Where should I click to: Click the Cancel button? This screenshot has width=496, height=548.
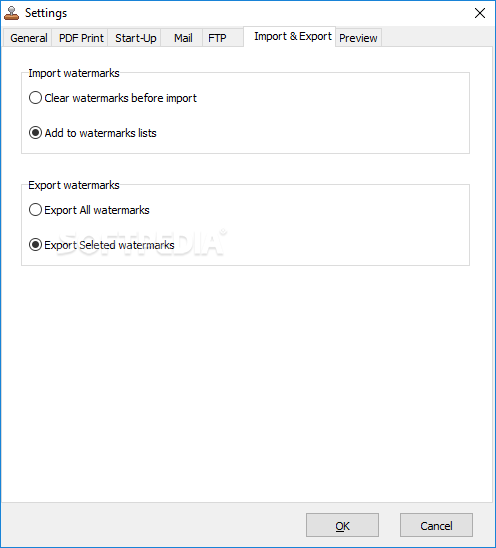coord(436,525)
